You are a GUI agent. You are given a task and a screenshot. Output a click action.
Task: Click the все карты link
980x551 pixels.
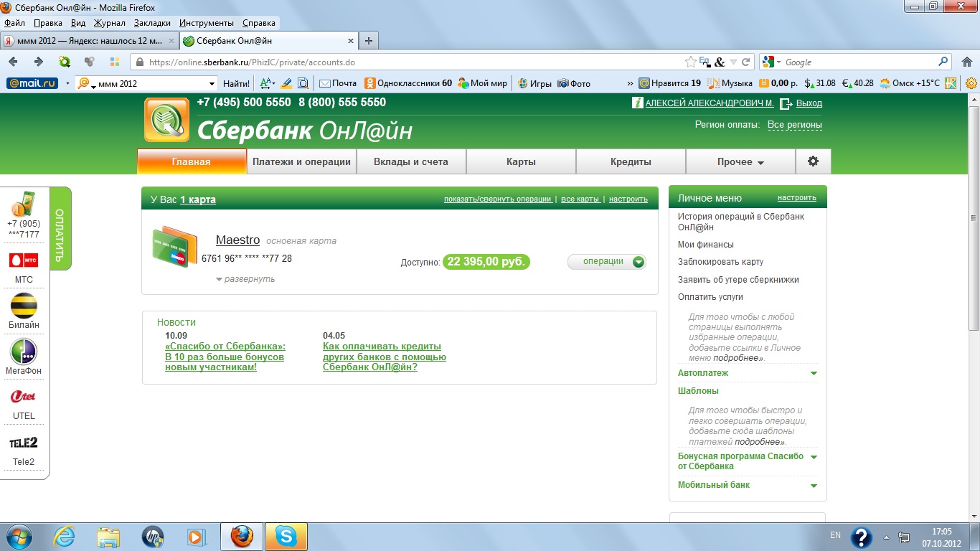[x=580, y=199]
